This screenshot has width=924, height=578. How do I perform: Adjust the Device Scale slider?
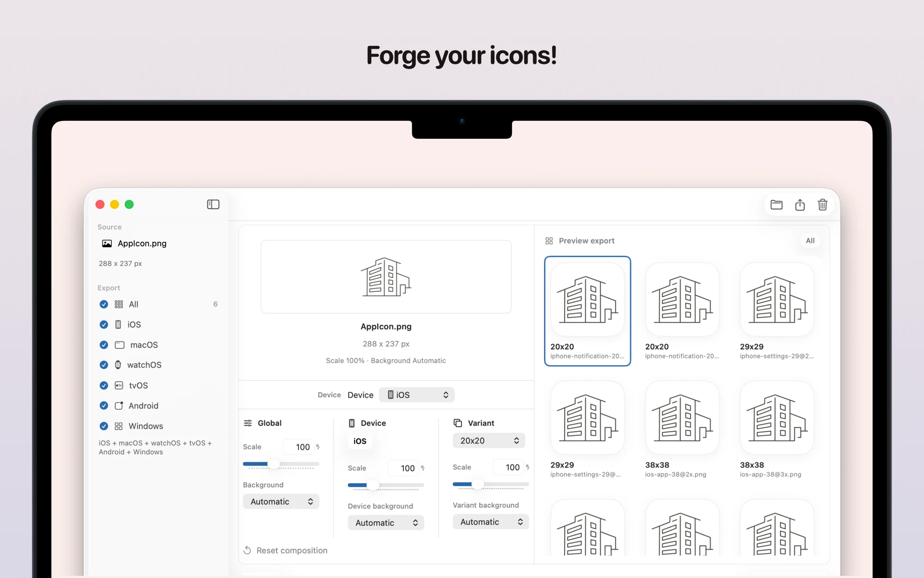(386, 485)
